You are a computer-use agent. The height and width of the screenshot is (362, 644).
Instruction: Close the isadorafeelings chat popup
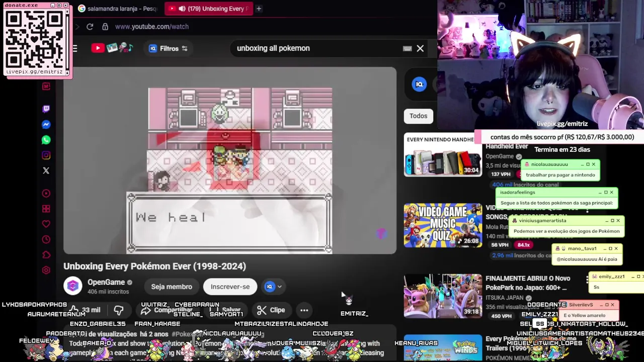(612, 192)
